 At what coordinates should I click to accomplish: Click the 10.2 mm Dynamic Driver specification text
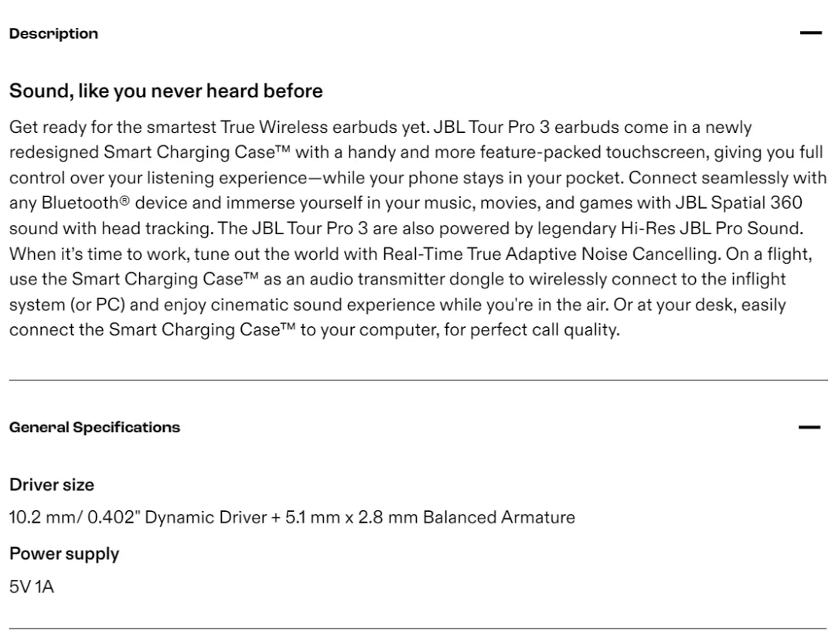click(x=138, y=517)
